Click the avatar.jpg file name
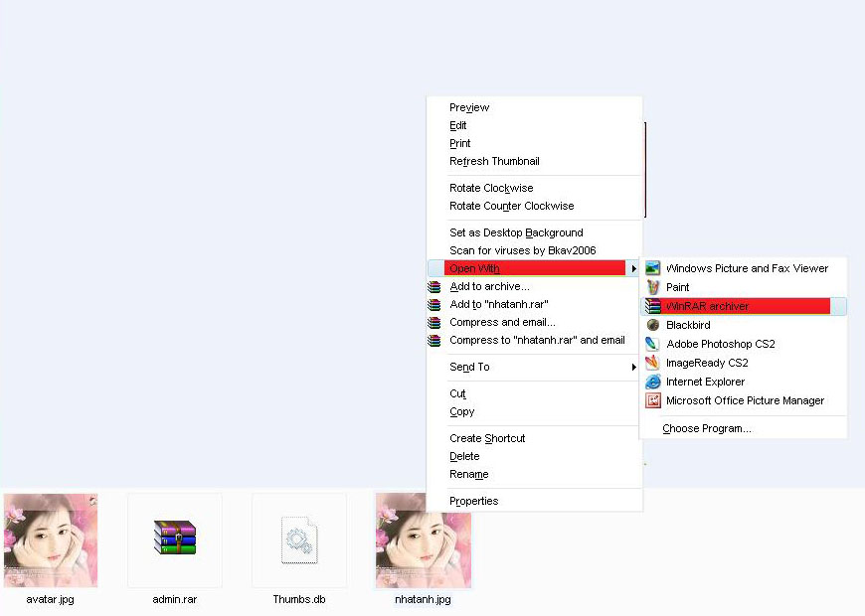Viewport: 865px width, 616px height. (50, 599)
